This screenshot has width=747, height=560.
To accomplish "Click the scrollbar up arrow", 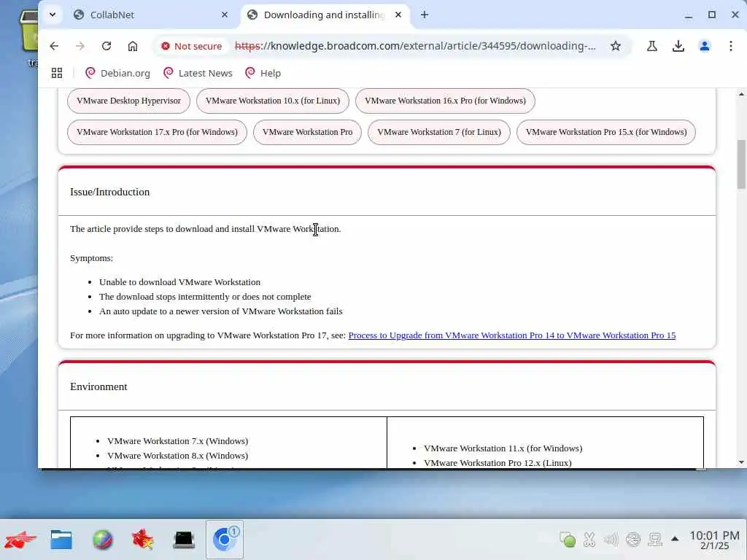I will [741, 94].
